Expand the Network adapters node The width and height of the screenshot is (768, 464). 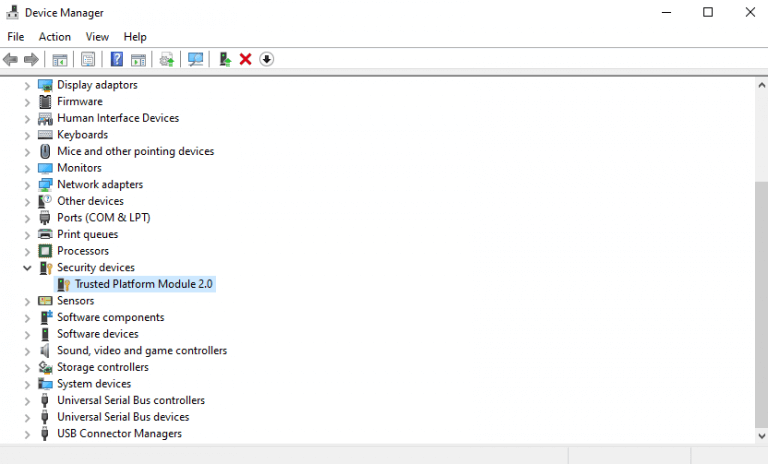[27, 186]
